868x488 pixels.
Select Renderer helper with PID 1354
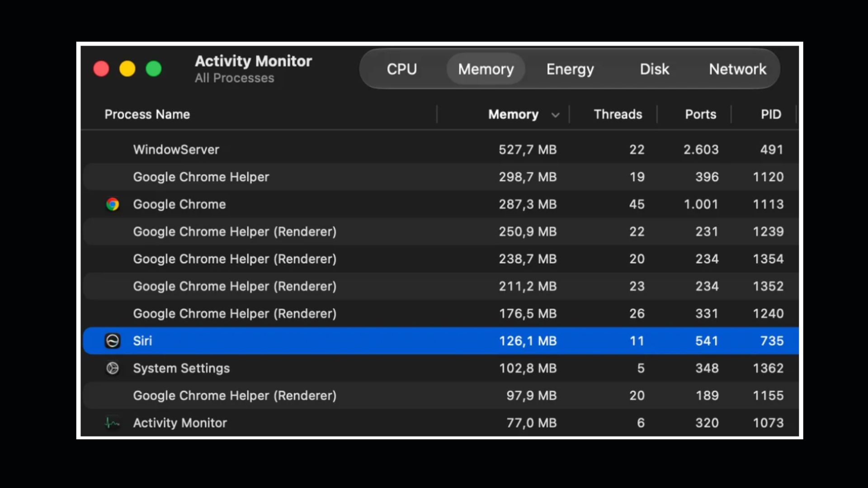tap(441, 259)
